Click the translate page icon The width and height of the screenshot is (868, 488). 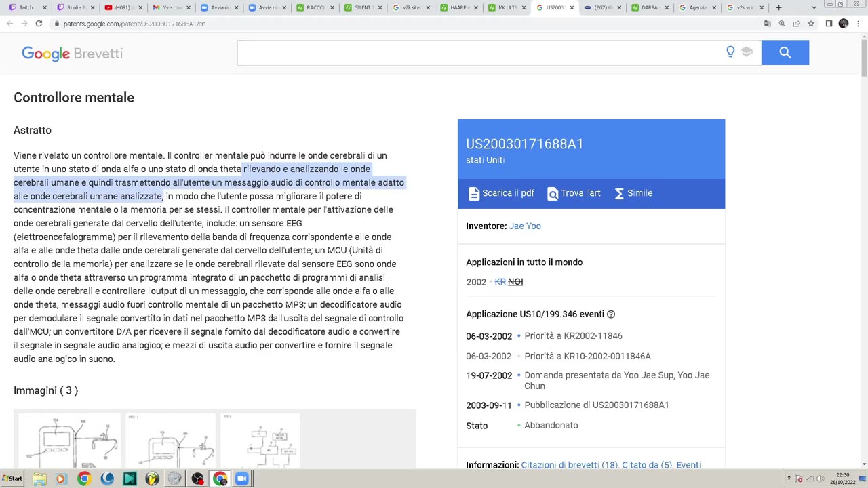pyautogui.click(x=767, y=24)
